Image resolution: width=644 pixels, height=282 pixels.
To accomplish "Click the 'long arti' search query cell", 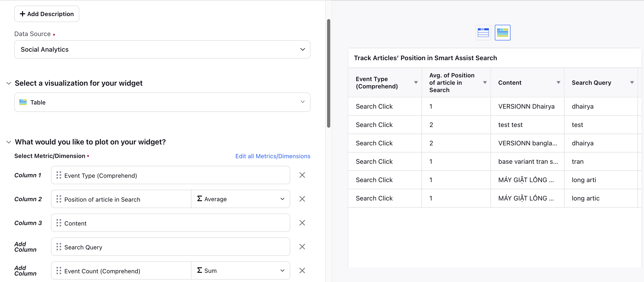I will pyautogui.click(x=601, y=180).
